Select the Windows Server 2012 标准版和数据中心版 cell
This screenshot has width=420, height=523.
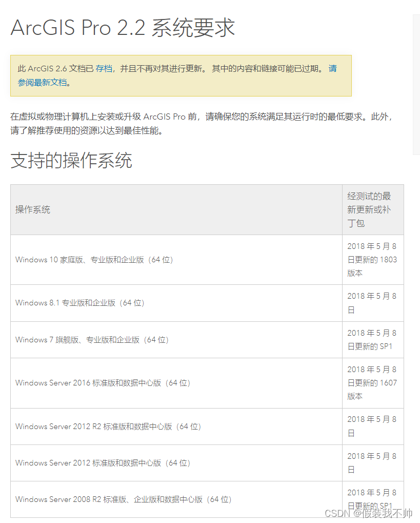point(176,463)
